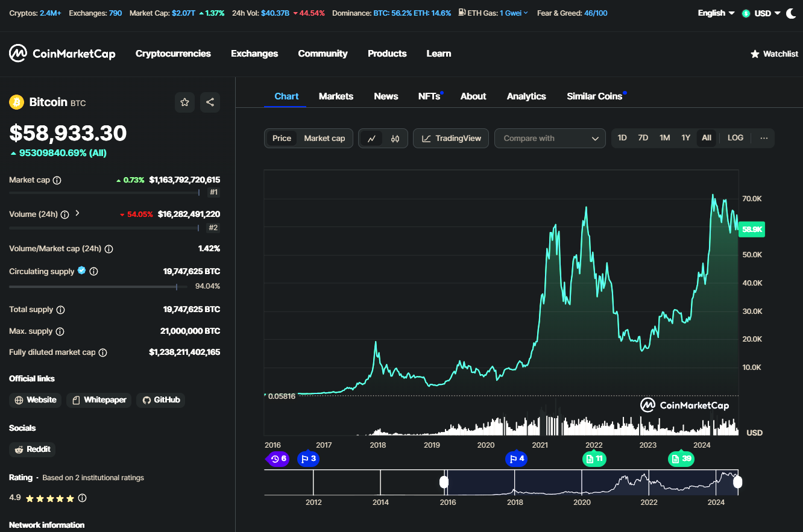The height and width of the screenshot is (532, 803).
Task: Open info icon next to Max. supply
Action: pyautogui.click(x=60, y=331)
